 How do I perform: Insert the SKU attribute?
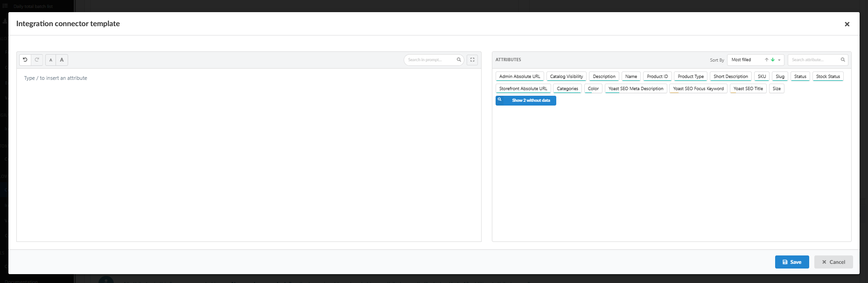[762, 77]
